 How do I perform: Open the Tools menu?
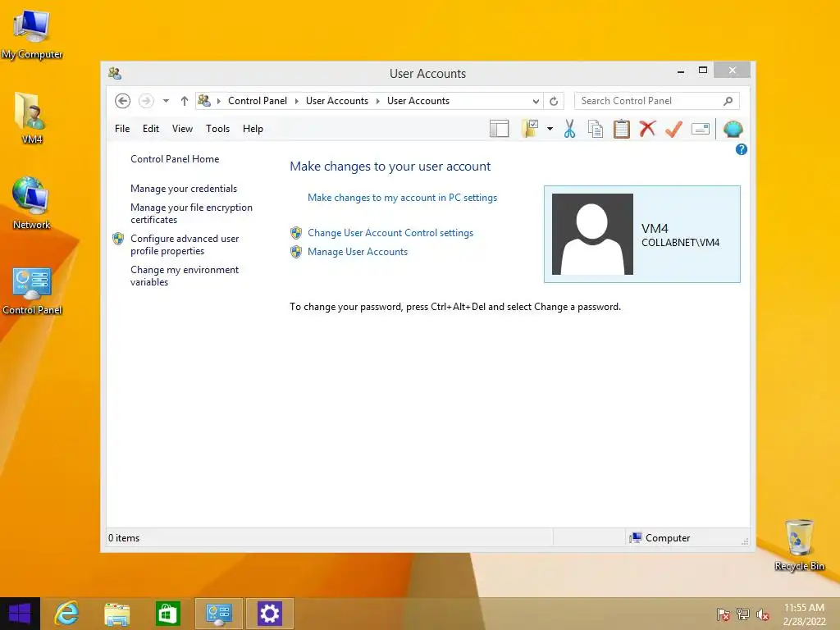click(x=217, y=129)
